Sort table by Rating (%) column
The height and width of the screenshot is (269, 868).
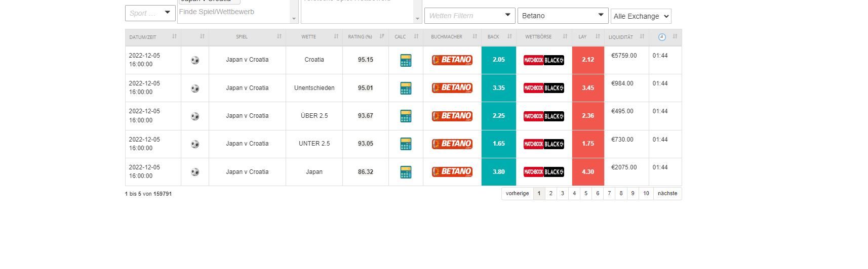coord(366,37)
